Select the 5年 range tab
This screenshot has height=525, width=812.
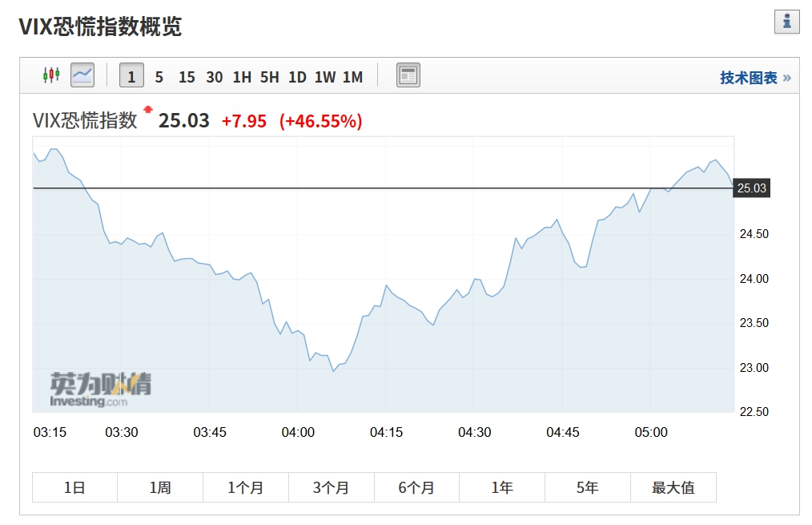(587, 487)
